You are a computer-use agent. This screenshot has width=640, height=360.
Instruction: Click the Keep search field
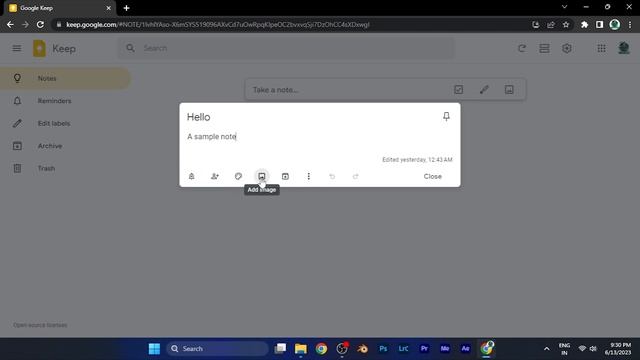pos(286,48)
